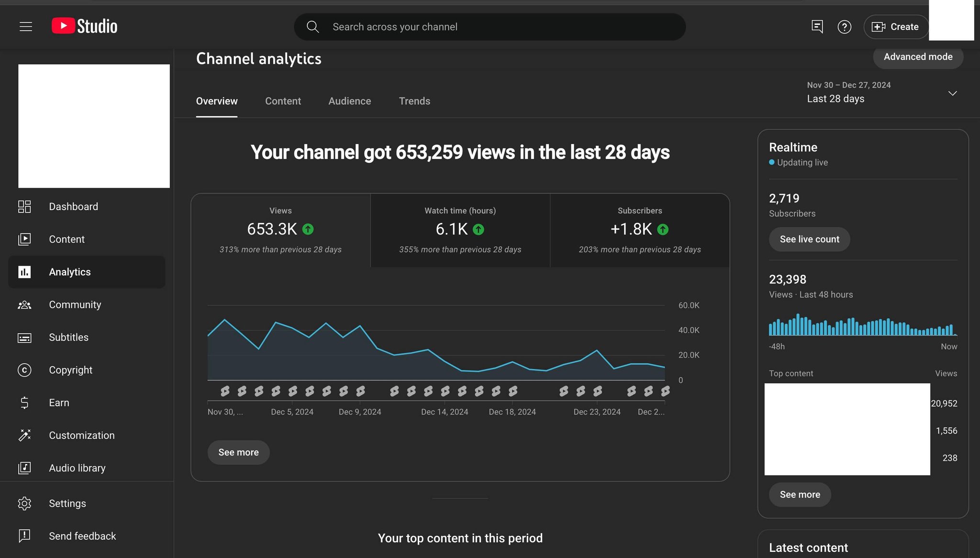Image resolution: width=980 pixels, height=558 pixels.
Task: Click the last Shorts marker on chart
Action: pyautogui.click(x=665, y=391)
